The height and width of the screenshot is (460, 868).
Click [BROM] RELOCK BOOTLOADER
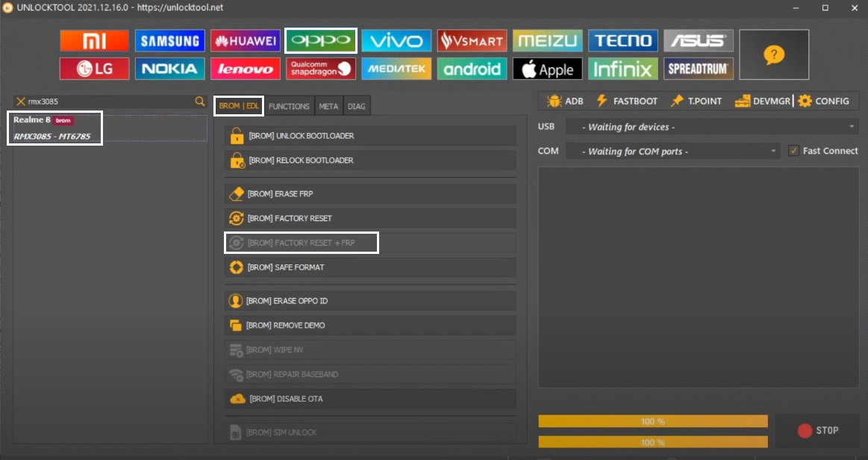click(370, 160)
